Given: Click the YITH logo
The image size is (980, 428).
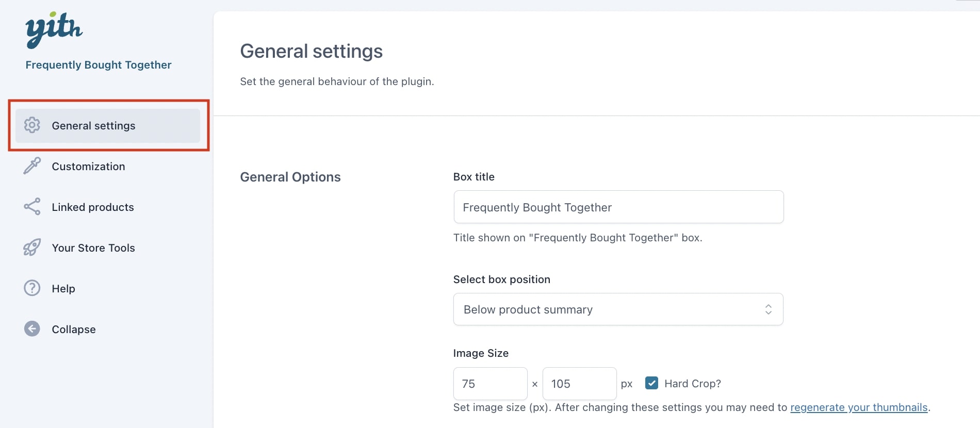Looking at the screenshot, I should (54, 30).
